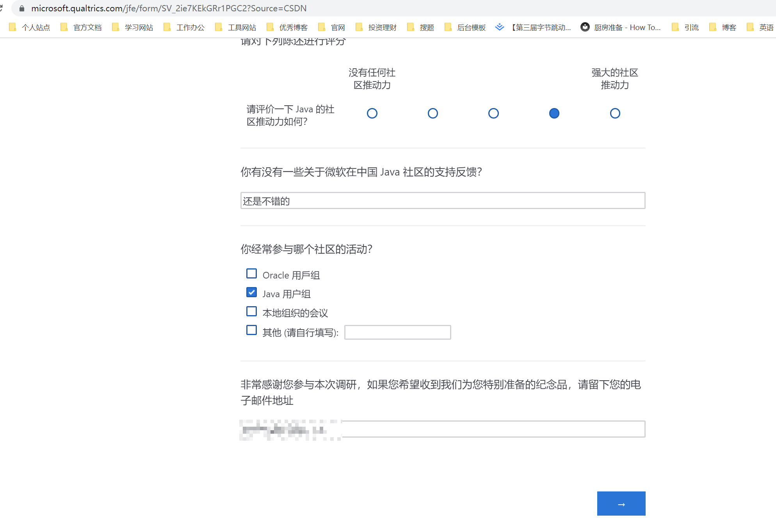Open the 厨房准备 How To bookmark
Viewport: 776px width, 532px height.
pyautogui.click(x=621, y=27)
